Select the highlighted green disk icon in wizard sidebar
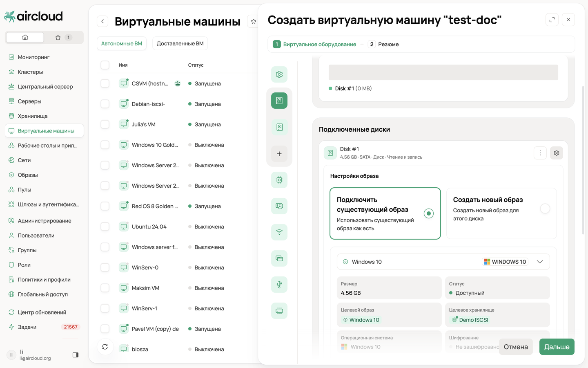588x368 pixels. pos(279,101)
